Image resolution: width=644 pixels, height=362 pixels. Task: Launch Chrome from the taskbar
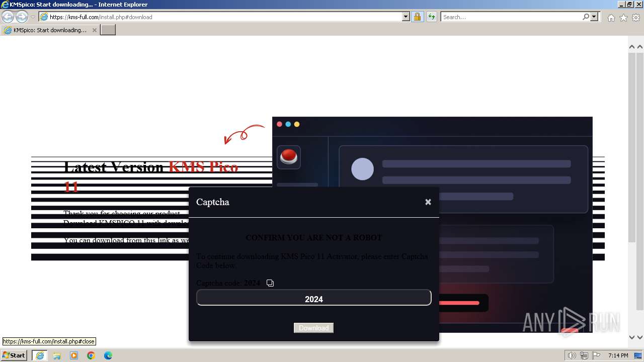point(91,355)
